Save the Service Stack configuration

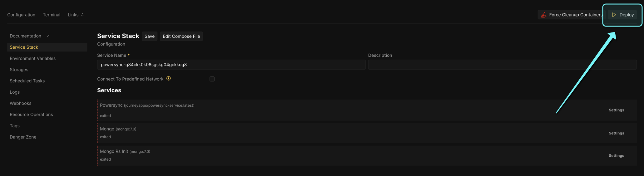pos(150,36)
